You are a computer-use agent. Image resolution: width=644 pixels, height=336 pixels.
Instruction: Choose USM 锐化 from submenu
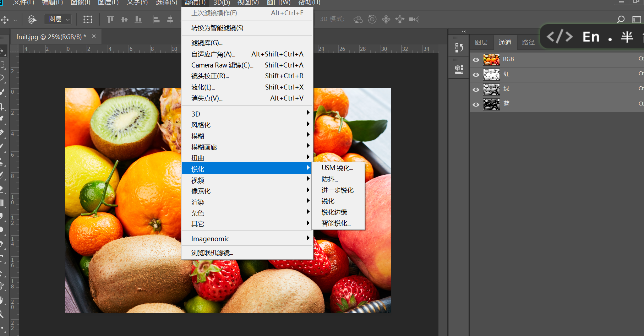[x=338, y=168]
